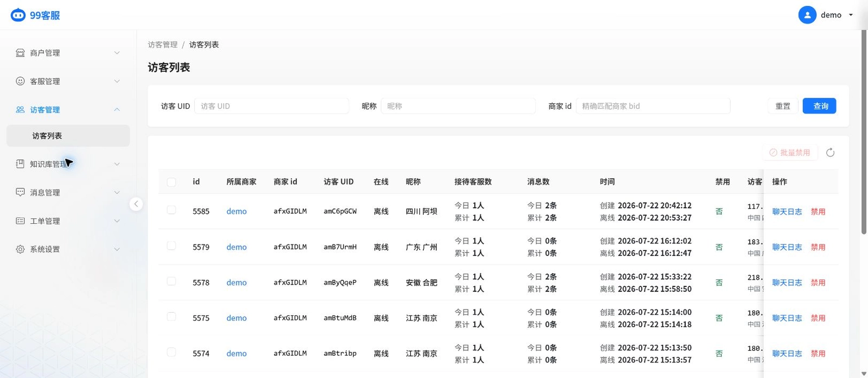
Task: Click the 访客管理 people icon
Action: pyautogui.click(x=20, y=110)
